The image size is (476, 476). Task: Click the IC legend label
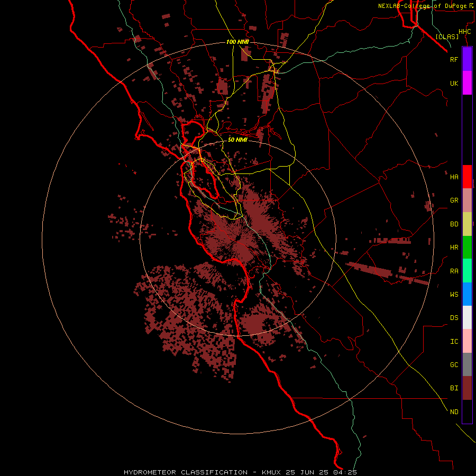pyautogui.click(x=454, y=342)
